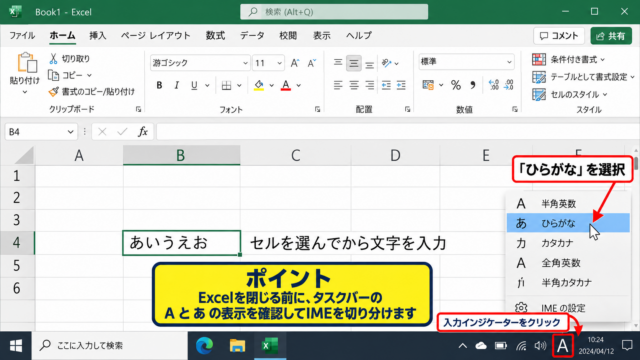This screenshot has height=360, width=640.
Task: Decrease font size with smaller A icon
Action: click(x=312, y=63)
